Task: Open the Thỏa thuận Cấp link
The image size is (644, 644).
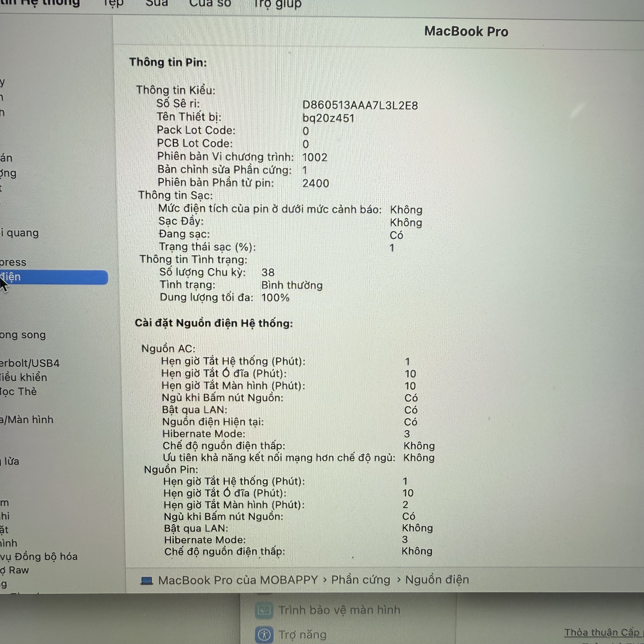Action: pyautogui.click(x=604, y=632)
